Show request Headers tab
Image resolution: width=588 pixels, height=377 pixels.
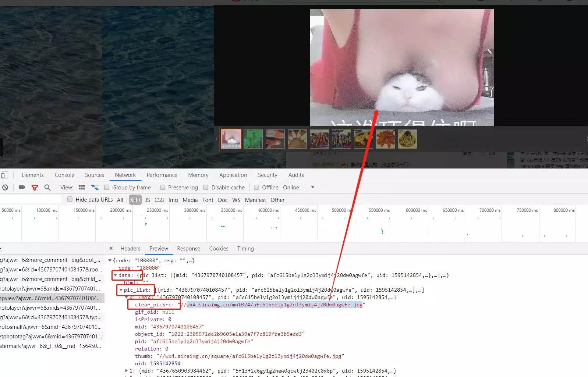point(131,249)
